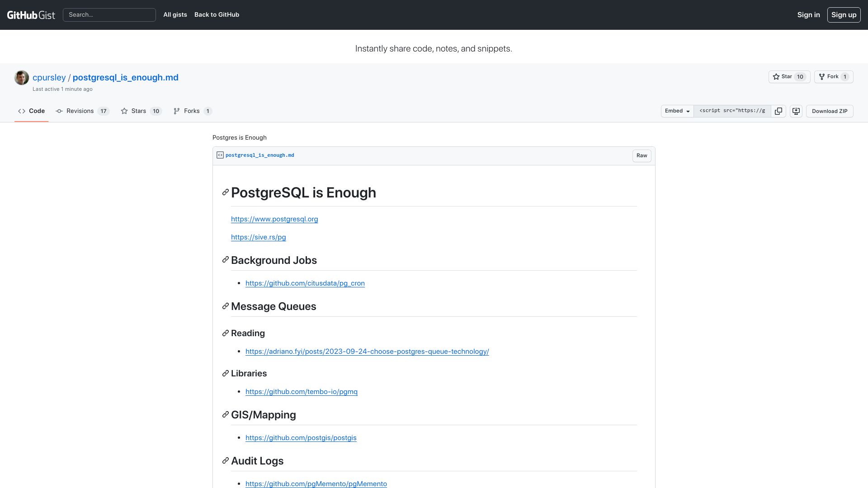The height and width of the screenshot is (488, 868).
Task: Open the cpursley profile link
Action: pos(49,77)
